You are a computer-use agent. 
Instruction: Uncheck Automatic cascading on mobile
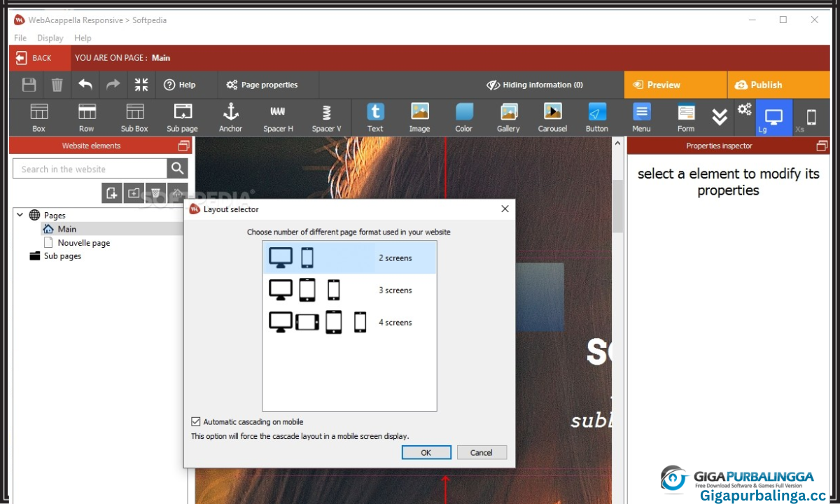[x=196, y=421]
